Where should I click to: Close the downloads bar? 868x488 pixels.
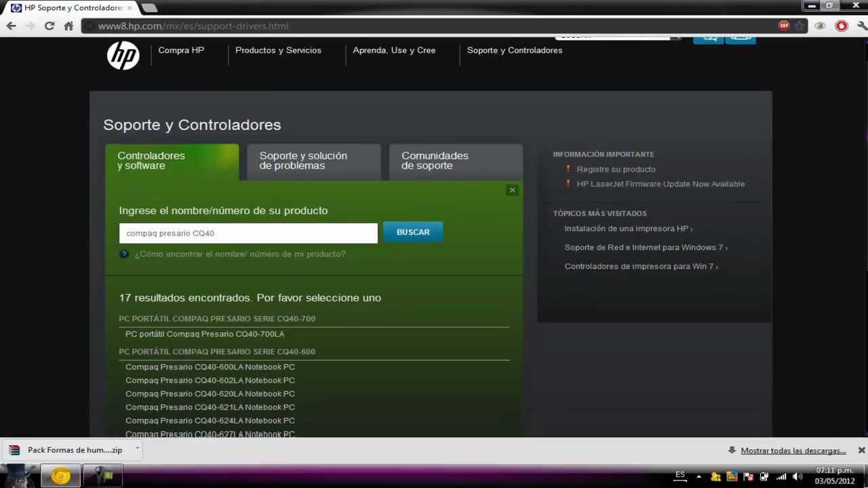click(861, 450)
